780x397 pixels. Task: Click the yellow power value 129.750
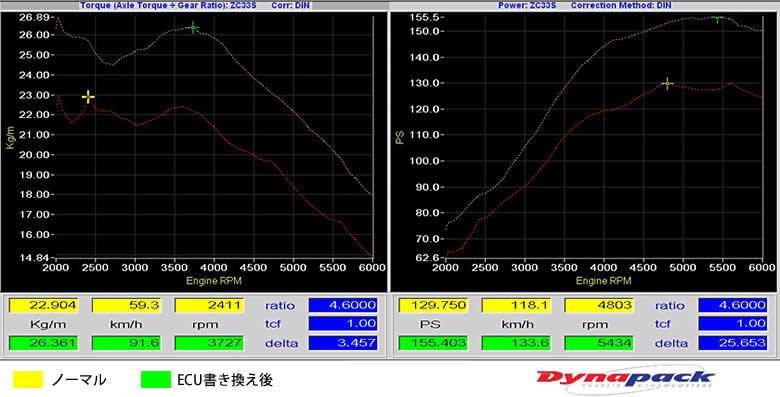click(x=433, y=305)
